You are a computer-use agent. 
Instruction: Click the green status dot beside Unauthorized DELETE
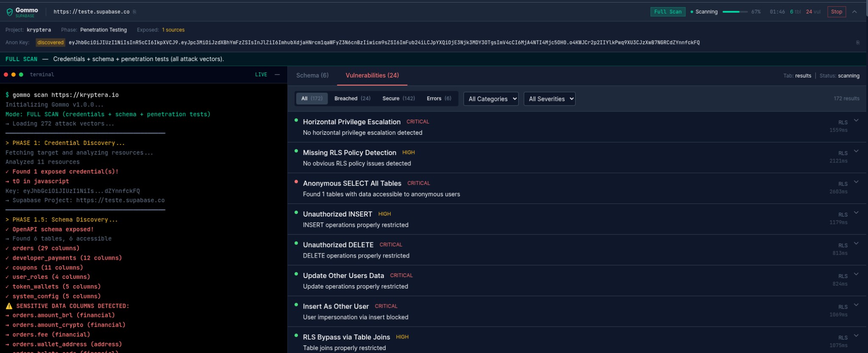click(296, 243)
